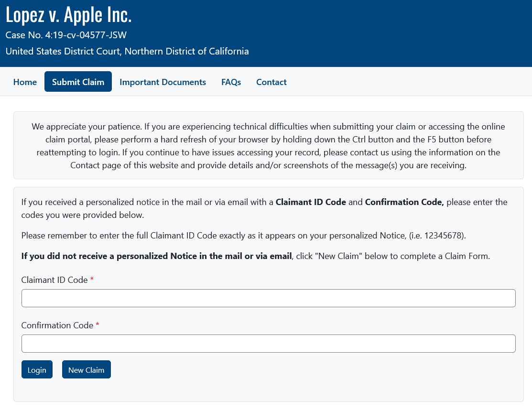Screen dimensions: 532x410
Task: Start a New Claim
Action: tap(87, 369)
